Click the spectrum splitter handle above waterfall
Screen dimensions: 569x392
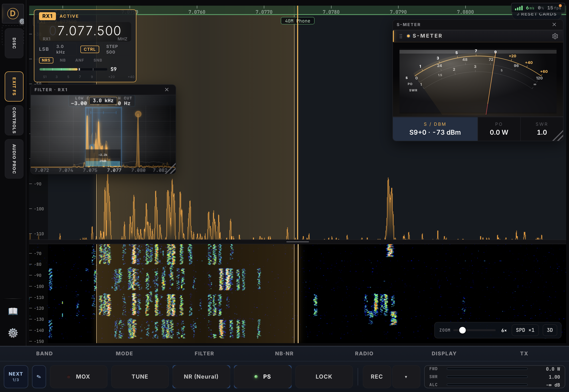[x=297, y=242]
